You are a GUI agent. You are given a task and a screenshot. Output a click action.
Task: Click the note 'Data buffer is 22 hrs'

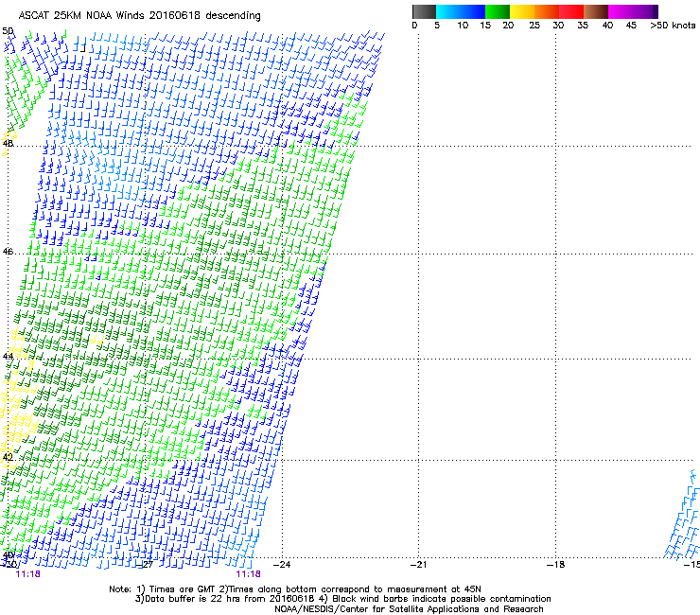191,599
